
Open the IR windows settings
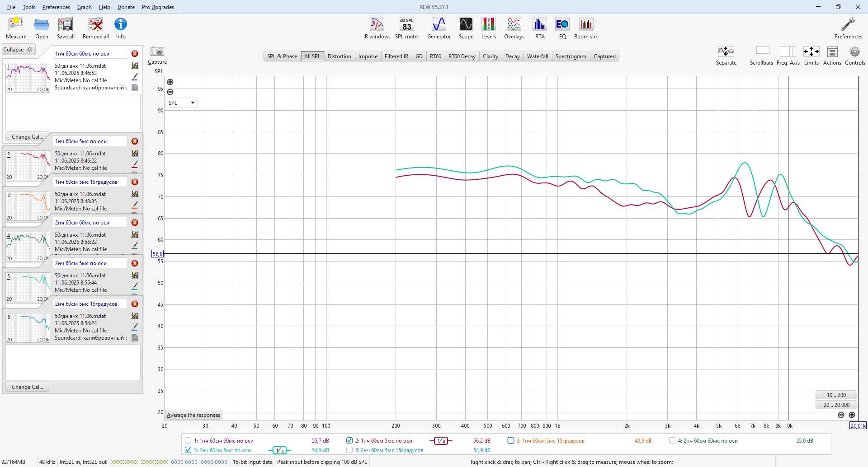pos(377,28)
